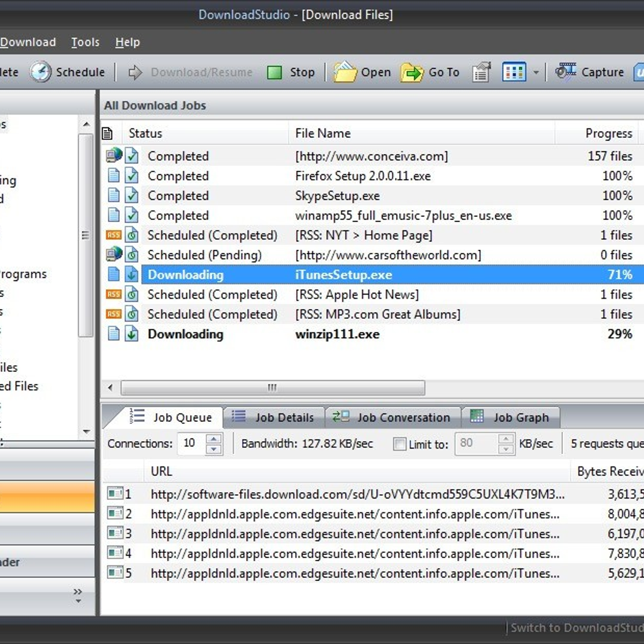Click the sidebar scroll down arrow

[86, 431]
